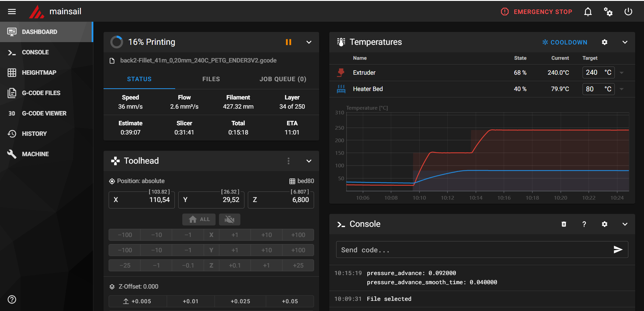Click the power menu icon
The width and height of the screenshot is (644, 311).
click(628, 12)
